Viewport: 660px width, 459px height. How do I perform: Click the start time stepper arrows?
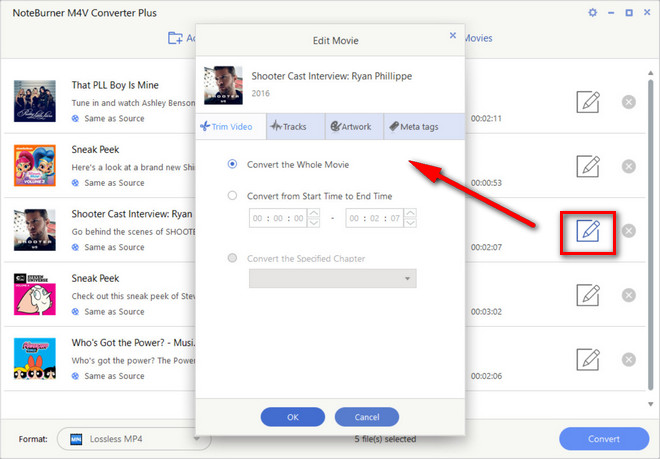315,217
